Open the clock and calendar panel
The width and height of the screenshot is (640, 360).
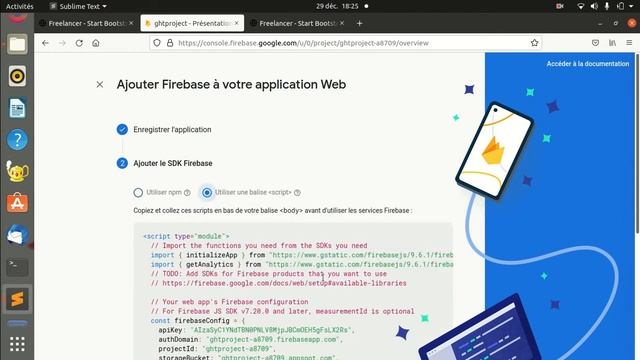tap(337, 6)
